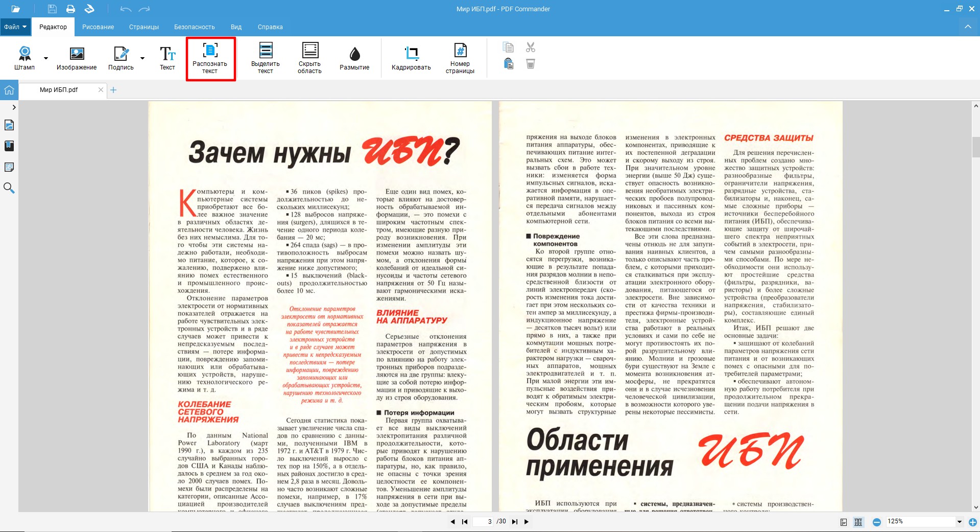
Task: Open the Файл menu
Action: click(15, 27)
